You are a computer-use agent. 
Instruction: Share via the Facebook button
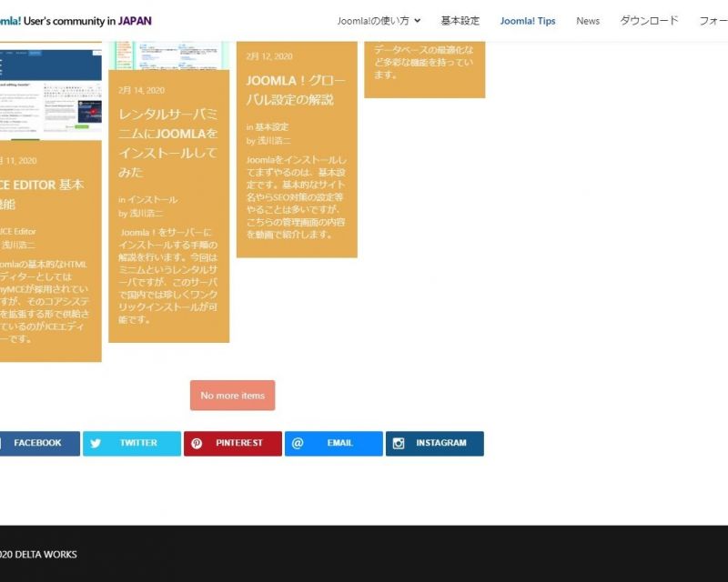coord(37,444)
